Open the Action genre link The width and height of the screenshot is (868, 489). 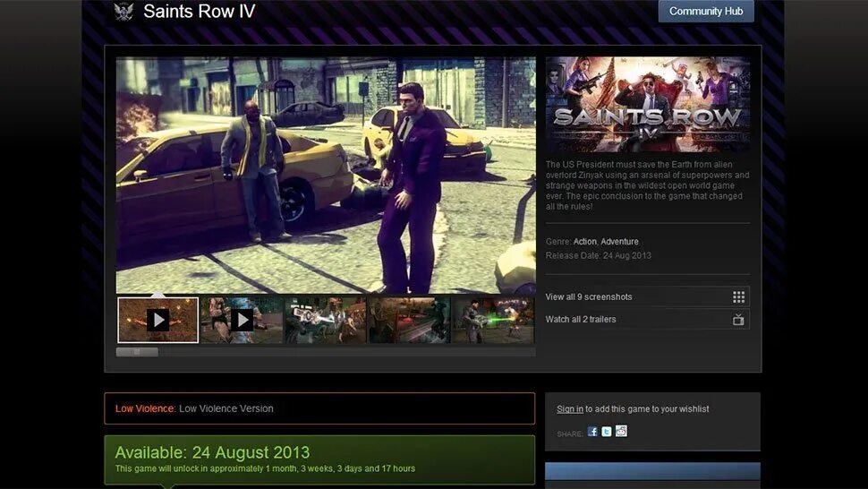point(584,242)
